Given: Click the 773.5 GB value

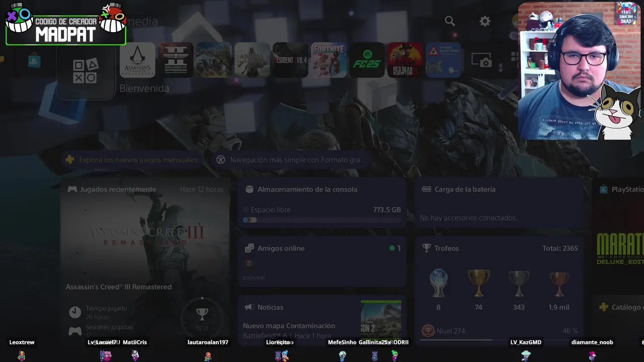Looking at the screenshot, I should pos(387,210).
